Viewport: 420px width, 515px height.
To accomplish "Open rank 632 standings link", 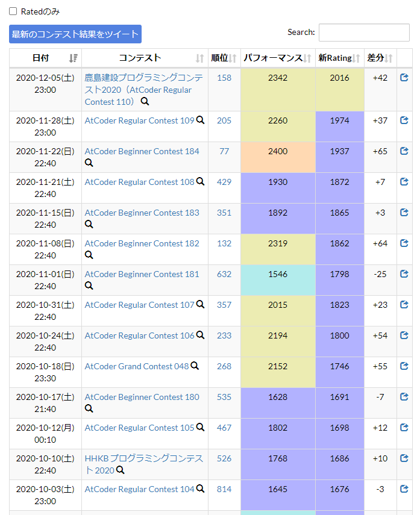I will 224,274.
